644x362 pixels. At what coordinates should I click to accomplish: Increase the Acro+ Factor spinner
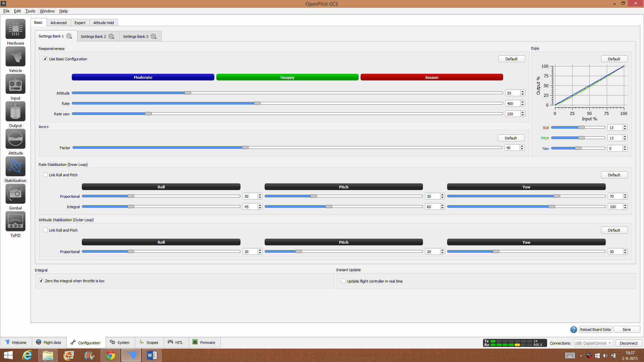522,146
